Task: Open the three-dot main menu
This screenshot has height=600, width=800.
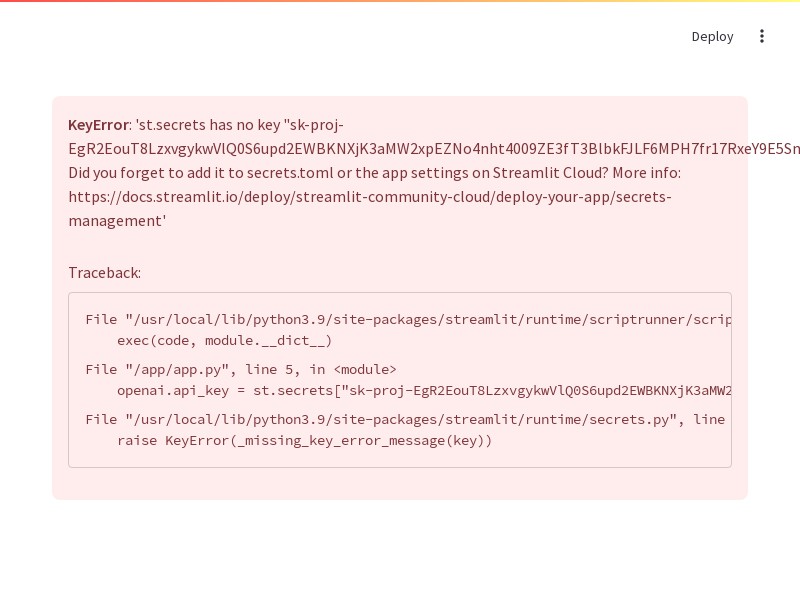Action: tap(762, 36)
